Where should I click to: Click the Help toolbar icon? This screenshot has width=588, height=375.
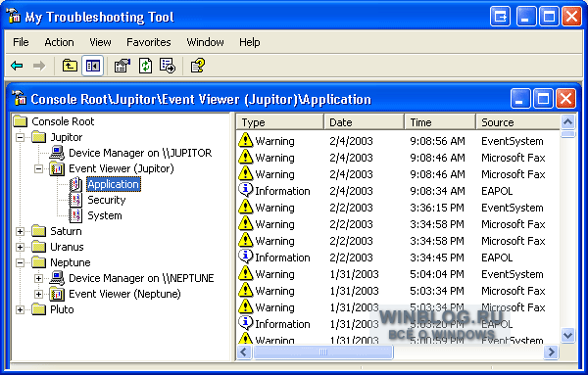(x=198, y=66)
